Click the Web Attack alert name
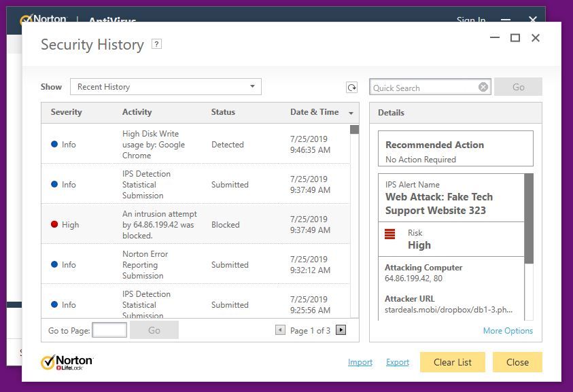This screenshot has width=573, height=392. click(439, 204)
